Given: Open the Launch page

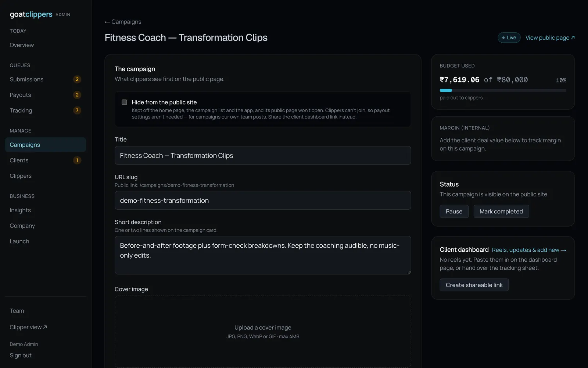Looking at the screenshot, I should [46, 241].
